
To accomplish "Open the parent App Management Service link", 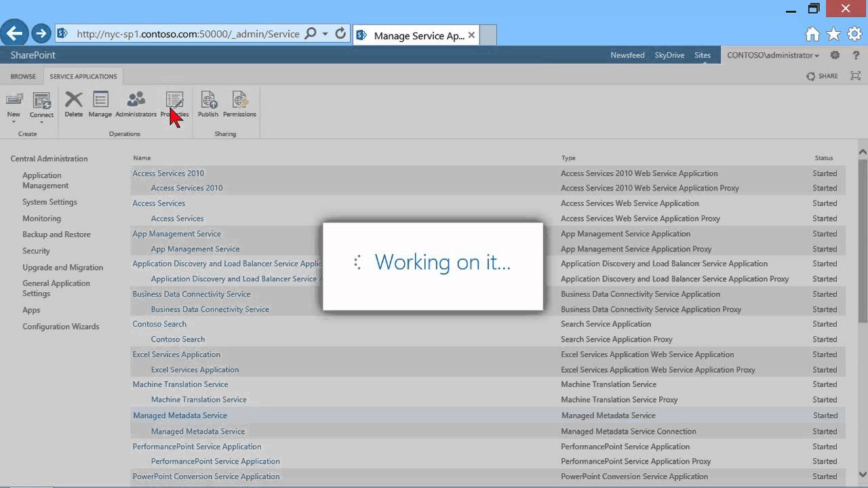I will point(176,234).
